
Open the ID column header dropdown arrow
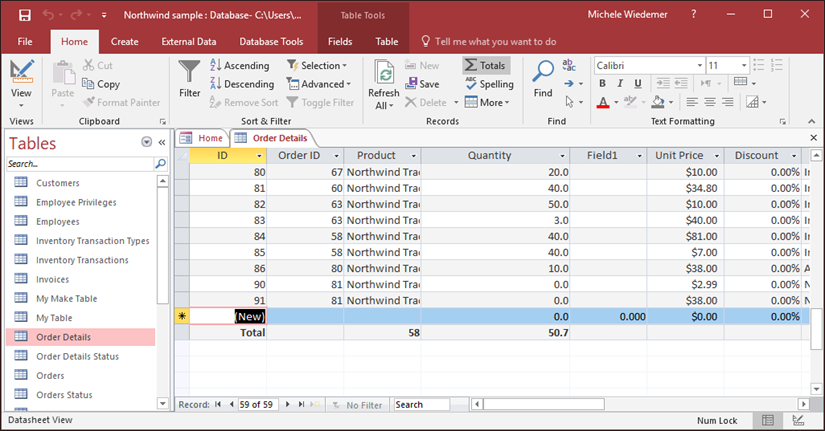(259, 156)
